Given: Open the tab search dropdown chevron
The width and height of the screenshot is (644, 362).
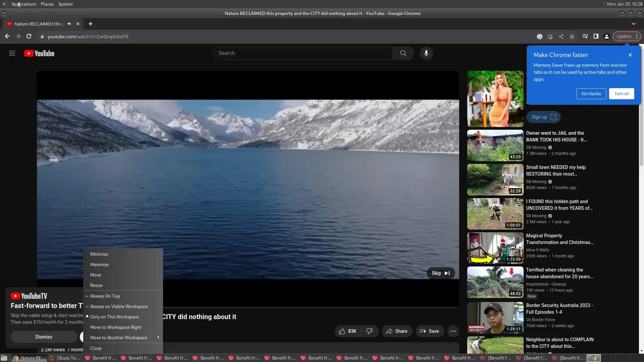Looking at the screenshot, I should (633, 24).
